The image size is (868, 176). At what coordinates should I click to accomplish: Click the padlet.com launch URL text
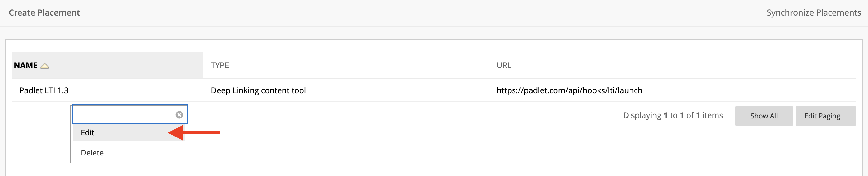[569, 90]
